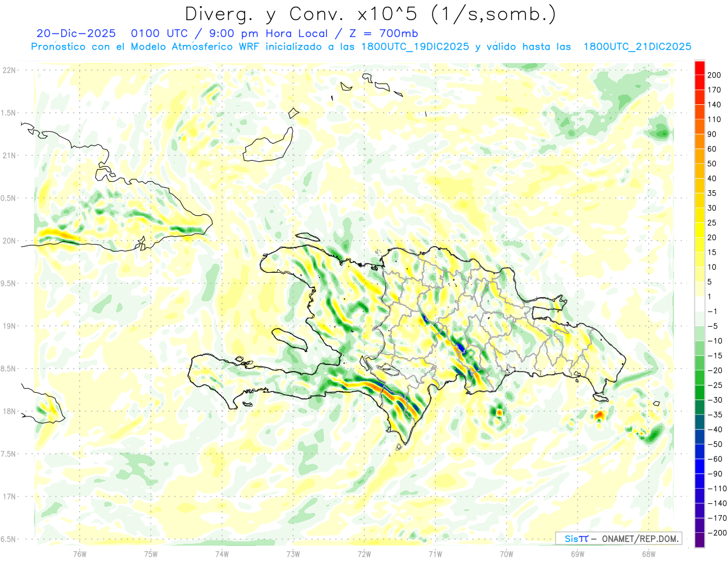Image resolution: width=728 pixels, height=562 pixels.
Task: Click the topmost red swatch of the colorbar
Action: [699, 68]
